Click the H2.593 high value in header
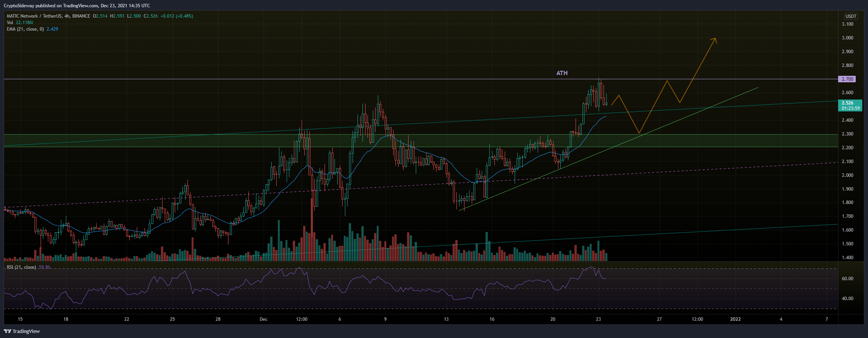 click(117, 16)
